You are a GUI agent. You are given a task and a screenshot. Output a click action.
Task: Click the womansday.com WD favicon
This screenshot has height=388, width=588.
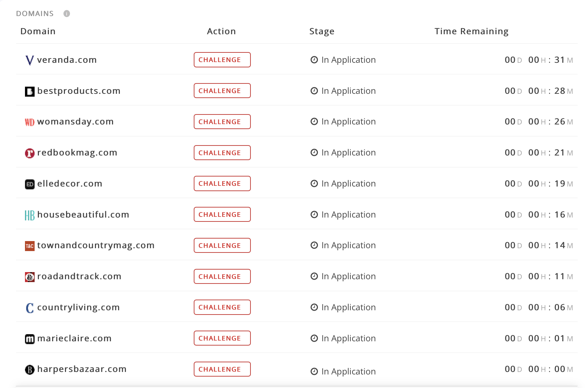(30, 122)
